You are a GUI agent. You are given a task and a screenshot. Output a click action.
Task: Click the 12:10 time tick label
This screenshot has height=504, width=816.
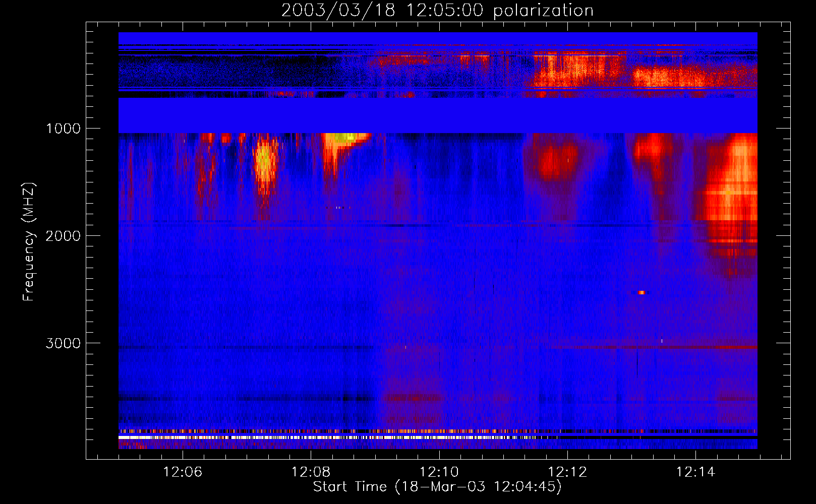tap(439, 472)
